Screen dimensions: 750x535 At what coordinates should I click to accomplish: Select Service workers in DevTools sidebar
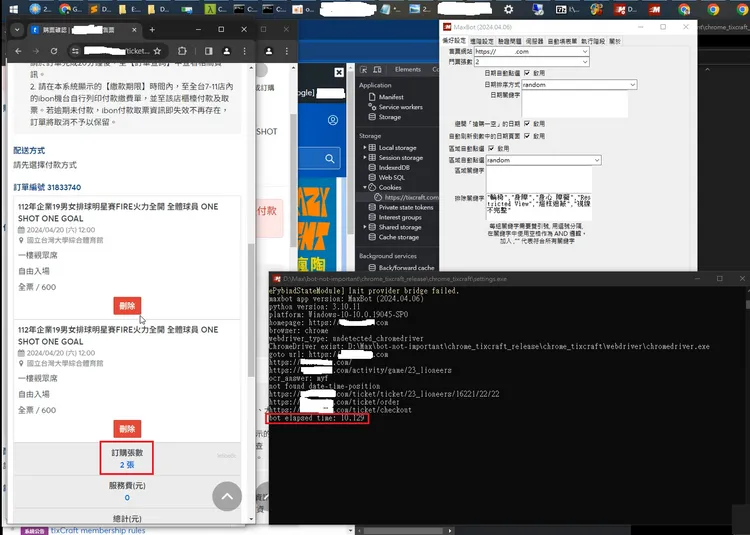coord(395,107)
